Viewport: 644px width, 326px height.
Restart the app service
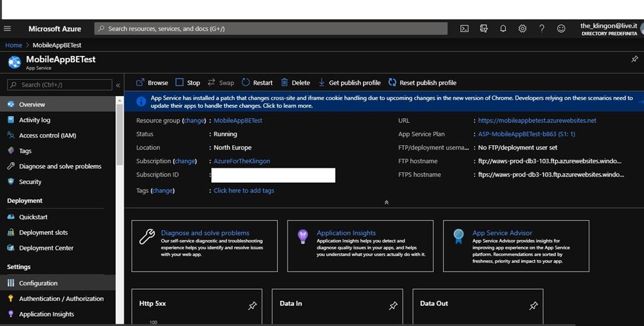257,83
